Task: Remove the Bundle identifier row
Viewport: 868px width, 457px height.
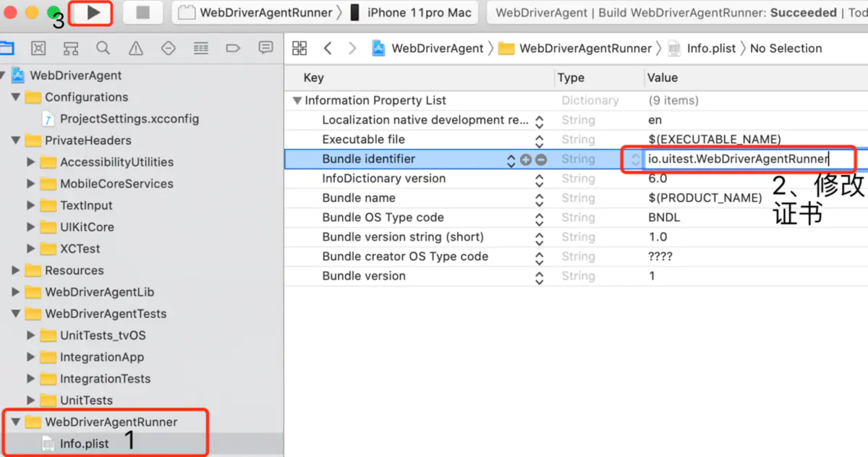Action: pos(540,160)
